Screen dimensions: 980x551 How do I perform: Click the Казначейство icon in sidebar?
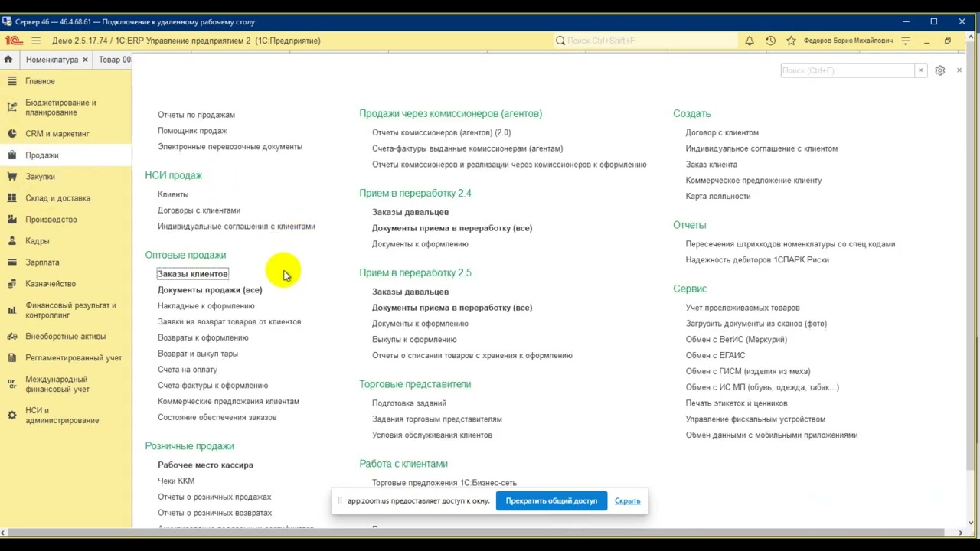tap(11, 284)
